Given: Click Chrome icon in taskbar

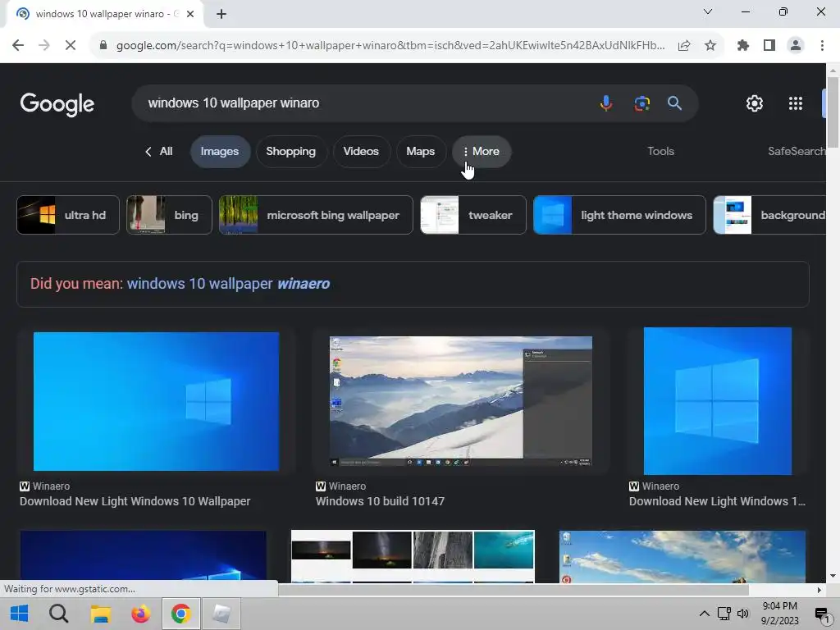Looking at the screenshot, I should tap(181, 614).
